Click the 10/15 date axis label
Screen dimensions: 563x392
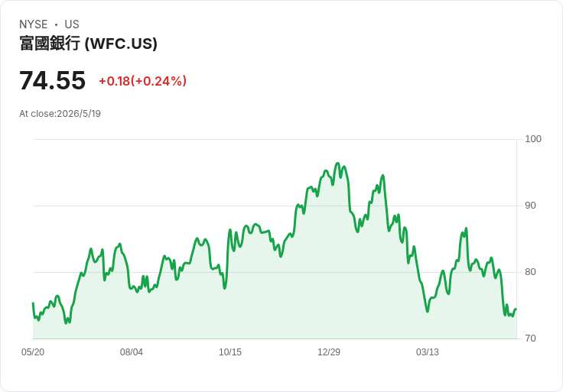[230, 352]
